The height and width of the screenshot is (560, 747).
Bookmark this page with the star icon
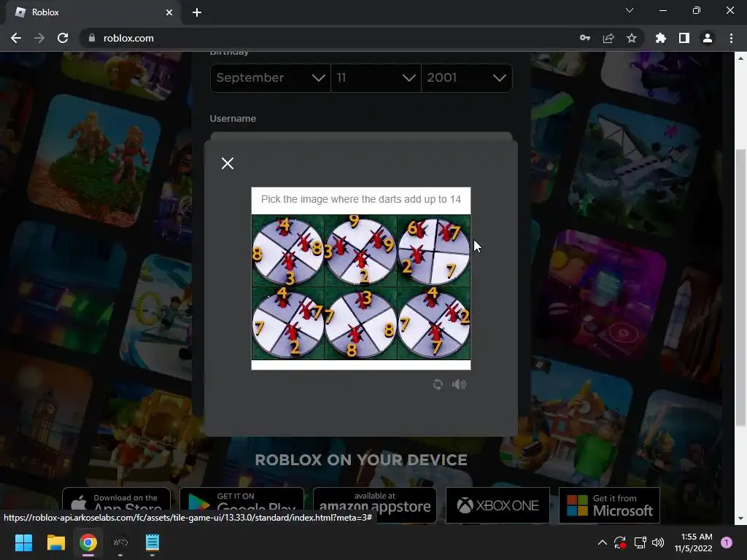[632, 38]
